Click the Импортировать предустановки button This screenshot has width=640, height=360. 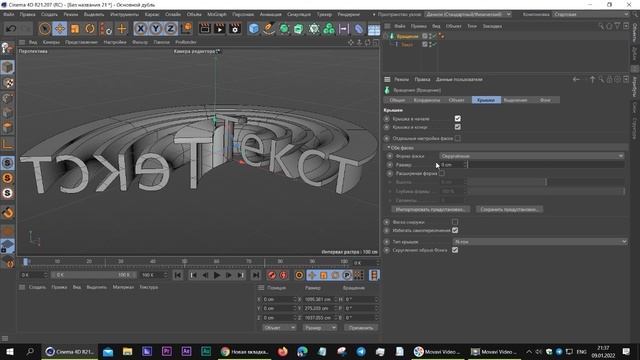pos(430,209)
